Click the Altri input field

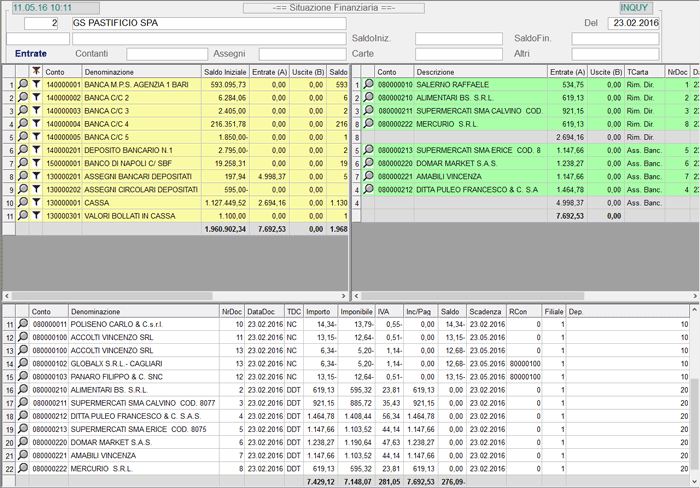[615, 54]
